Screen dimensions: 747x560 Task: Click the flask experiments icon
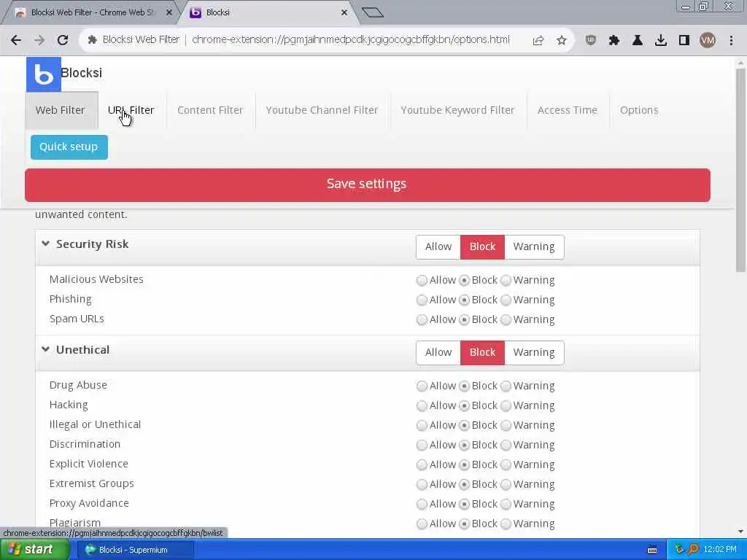pos(638,40)
